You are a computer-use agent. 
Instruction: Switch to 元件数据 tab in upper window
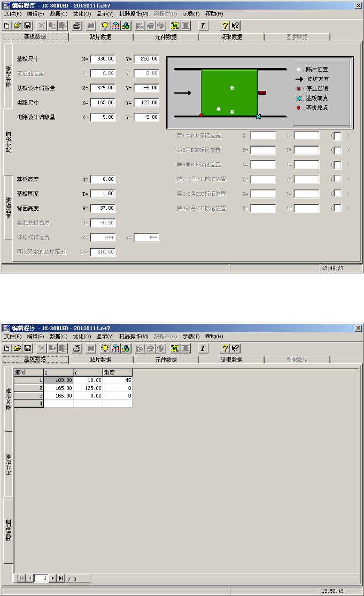166,37
